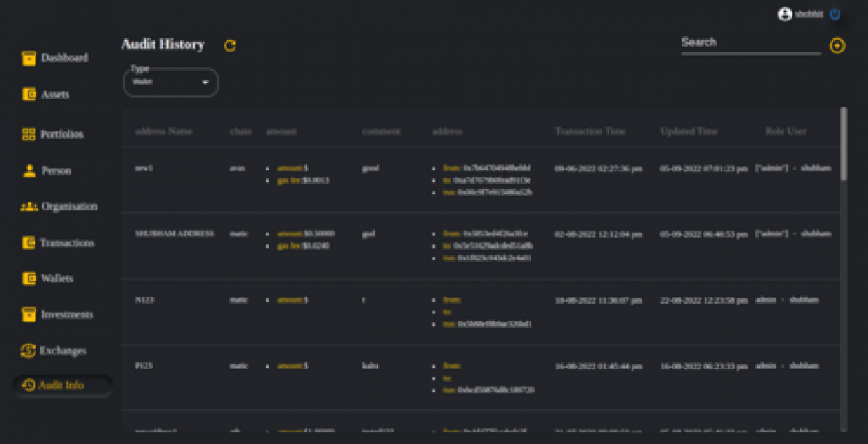
Task: Open the Portfolios menu label
Action: [x=61, y=134]
